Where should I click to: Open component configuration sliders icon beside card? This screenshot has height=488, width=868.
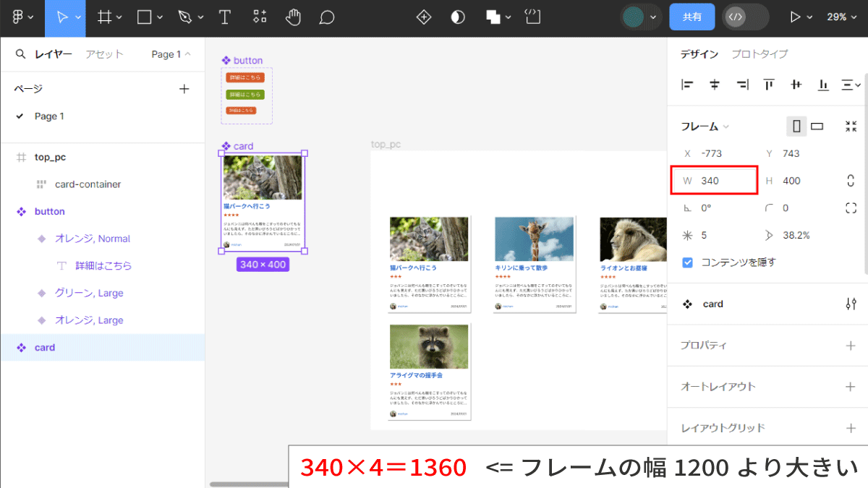[x=851, y=304]
